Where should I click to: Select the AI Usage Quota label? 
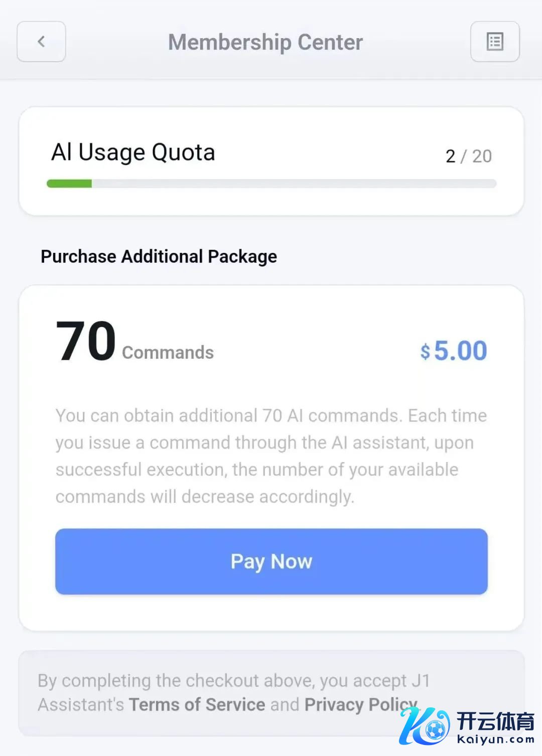(133, 152)
